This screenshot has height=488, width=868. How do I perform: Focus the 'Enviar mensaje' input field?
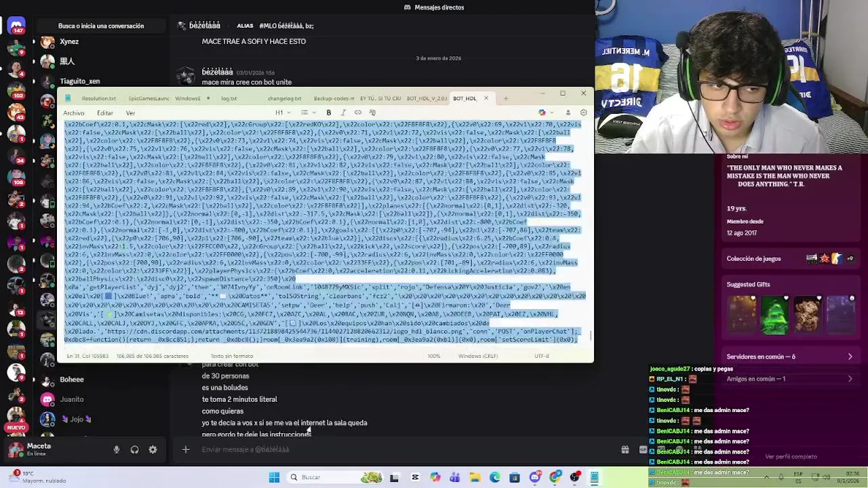[400, 449]
